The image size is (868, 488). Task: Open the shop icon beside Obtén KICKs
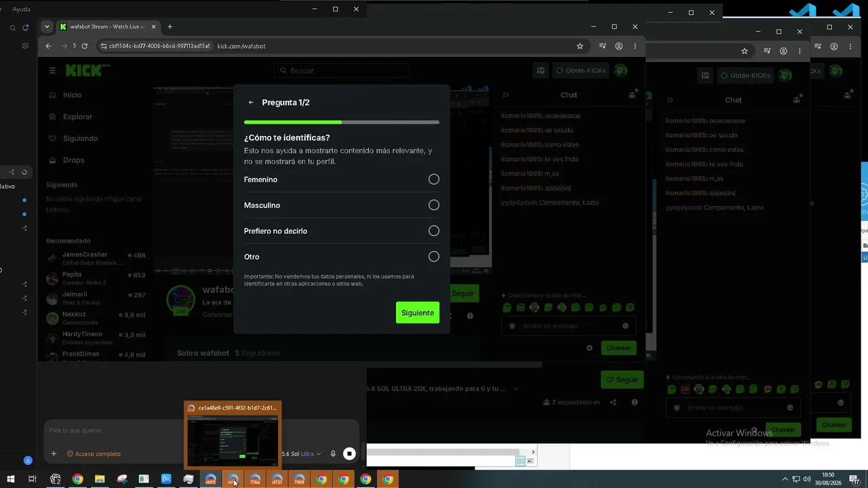tap(540, 70)
